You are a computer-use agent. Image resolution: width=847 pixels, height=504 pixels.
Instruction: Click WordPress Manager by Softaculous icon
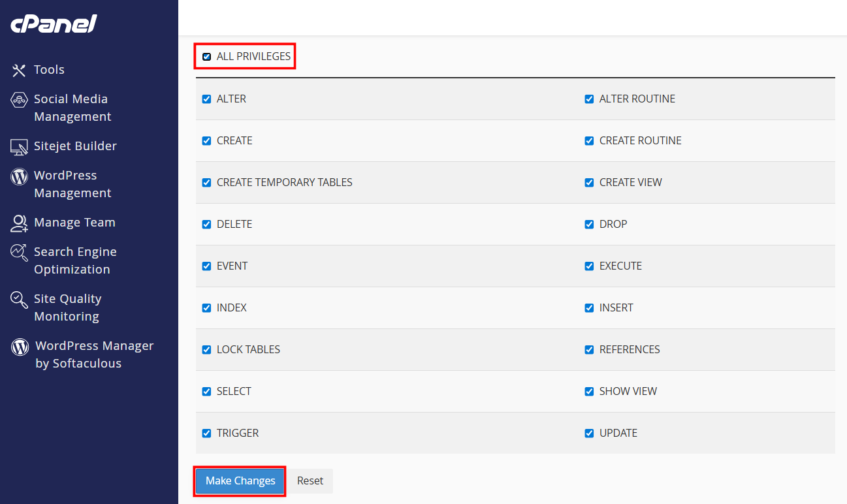coord(20,347)
